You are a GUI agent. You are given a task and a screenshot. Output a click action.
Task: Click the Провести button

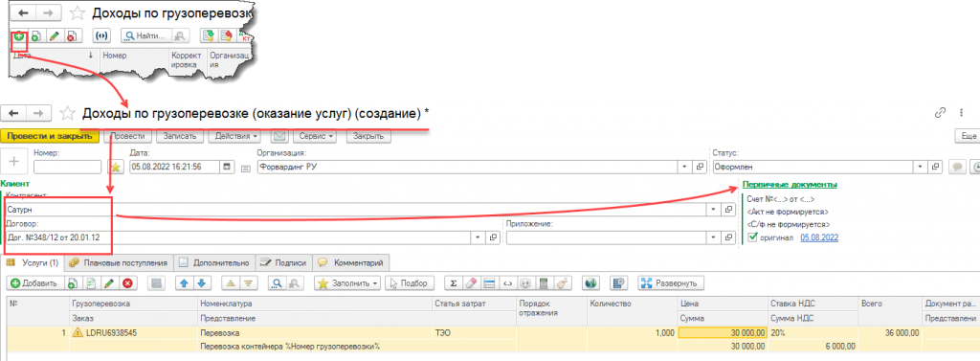point(129,136)
